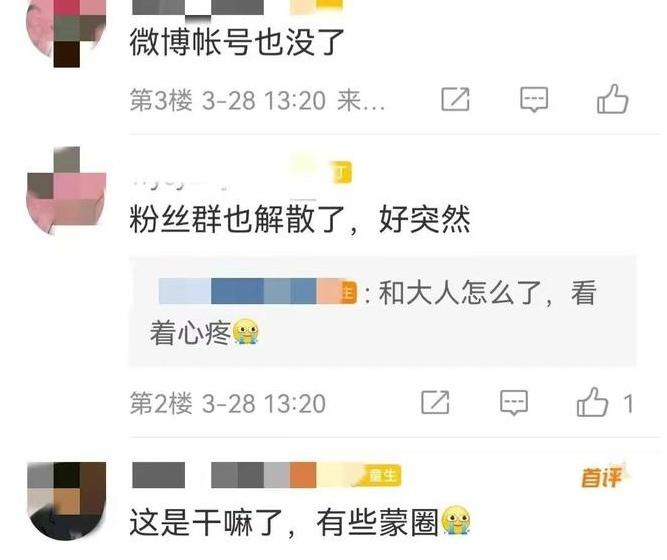
Task: Tap the comment text 粉丝群也解散了，好突然
Action: click(300, 220)
